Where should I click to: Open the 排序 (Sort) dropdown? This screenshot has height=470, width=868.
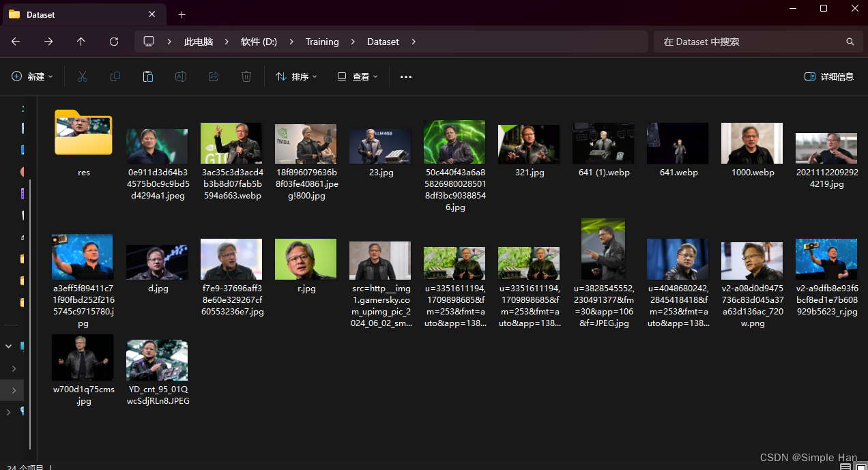pyautogui.click(x=296, y=76)
